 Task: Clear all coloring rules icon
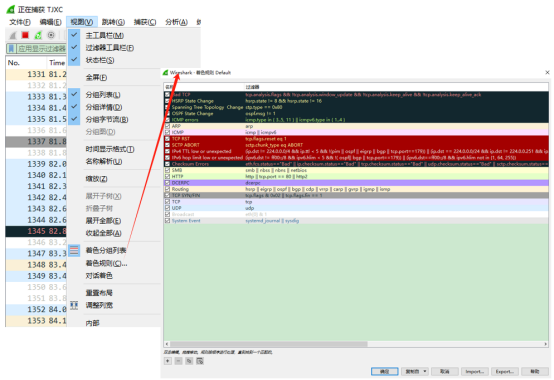click(x=200, y=361)
